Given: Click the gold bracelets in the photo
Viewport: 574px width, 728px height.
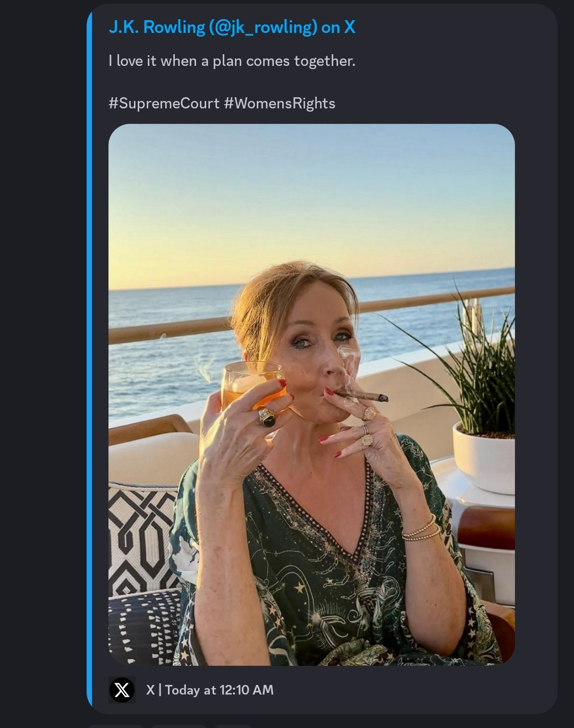Looking at the screenshot, I should [x=420, y=529].
